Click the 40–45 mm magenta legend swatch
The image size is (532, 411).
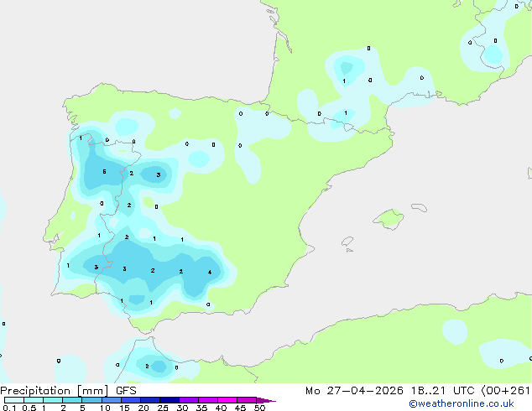(x=227, y=400)
